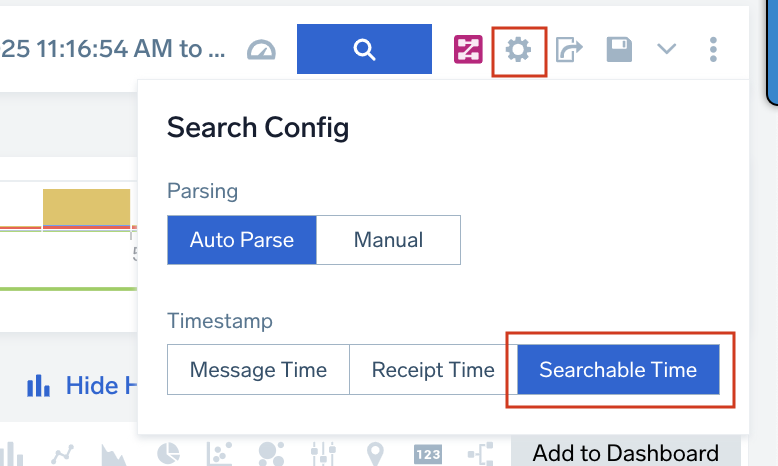Click the blue search magnifier button
Image resolution: width=778 pixels, height=466 pixels.
point(364,48)
